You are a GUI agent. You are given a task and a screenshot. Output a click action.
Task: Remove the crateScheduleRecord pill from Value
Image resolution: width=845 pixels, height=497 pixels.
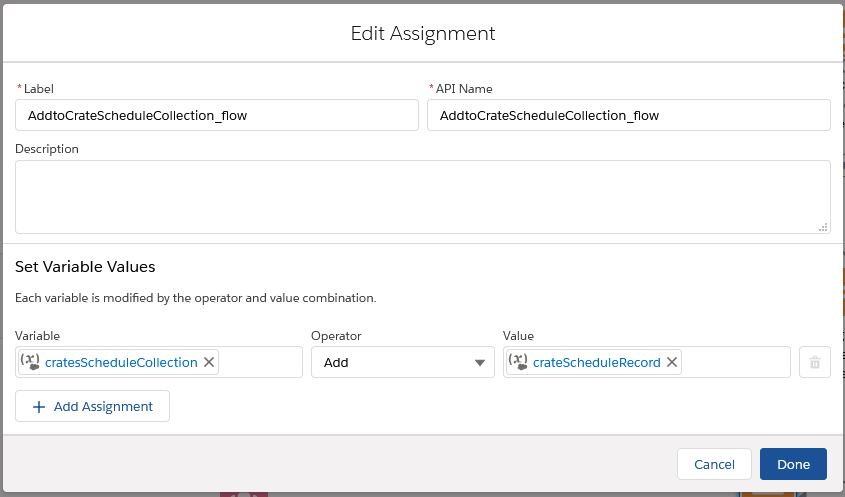pos(672,362)
